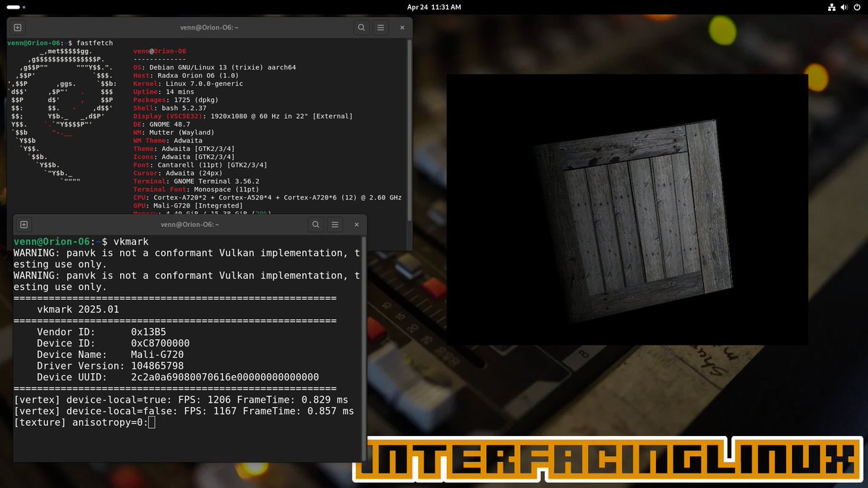
Task: Click the 'Packages: 1725 (dpkg)' line
Action: click(x=177, y=100)
